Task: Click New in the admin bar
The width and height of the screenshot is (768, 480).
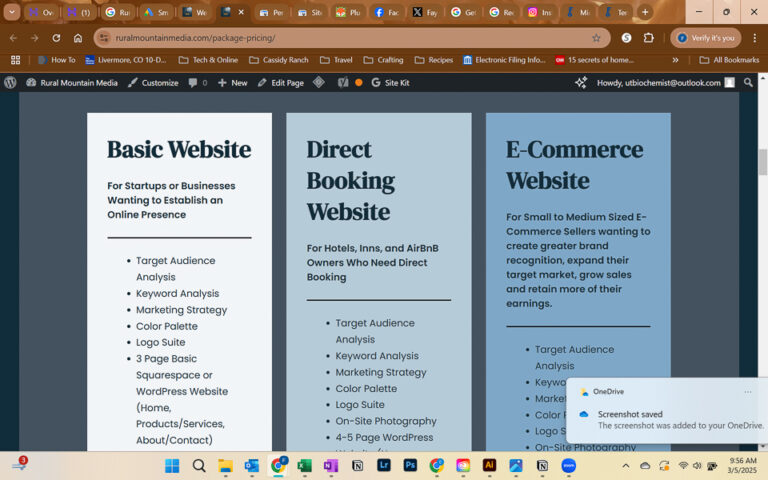Action: click(233, 83)
